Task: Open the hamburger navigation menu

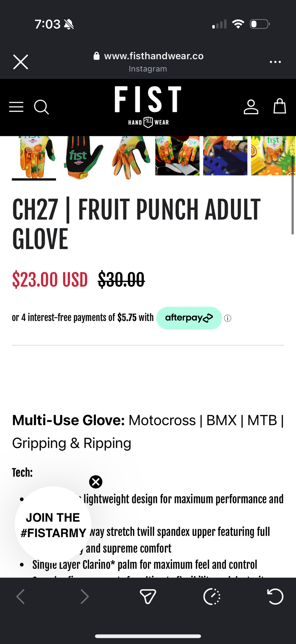Action: click(16, 107)
